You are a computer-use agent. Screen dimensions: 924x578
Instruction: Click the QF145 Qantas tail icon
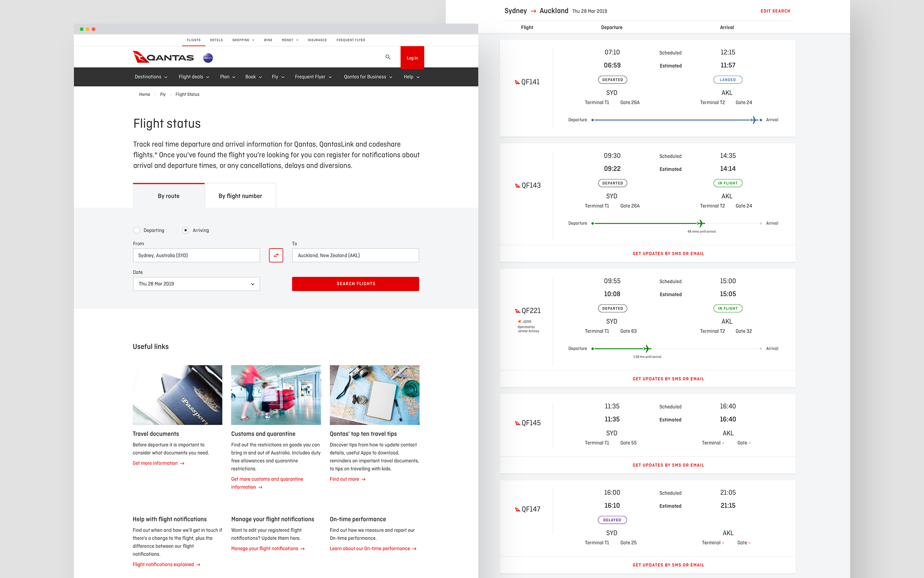[x=517, y=423]
